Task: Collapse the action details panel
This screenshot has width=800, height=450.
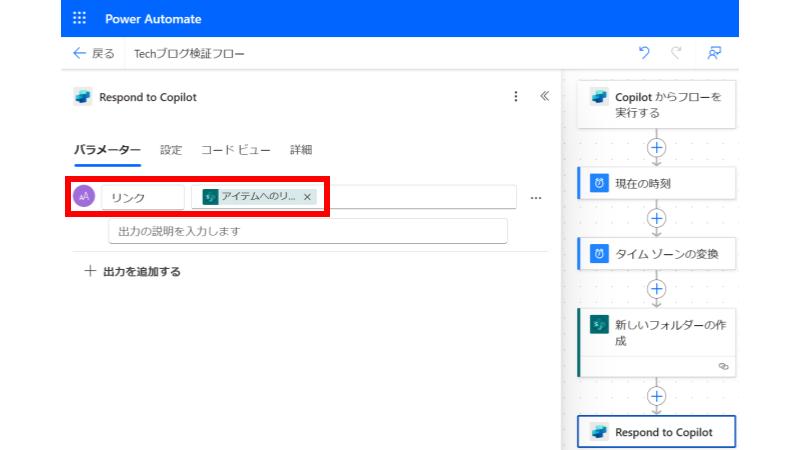Action: pyautogui.click(x=544, y=96)
